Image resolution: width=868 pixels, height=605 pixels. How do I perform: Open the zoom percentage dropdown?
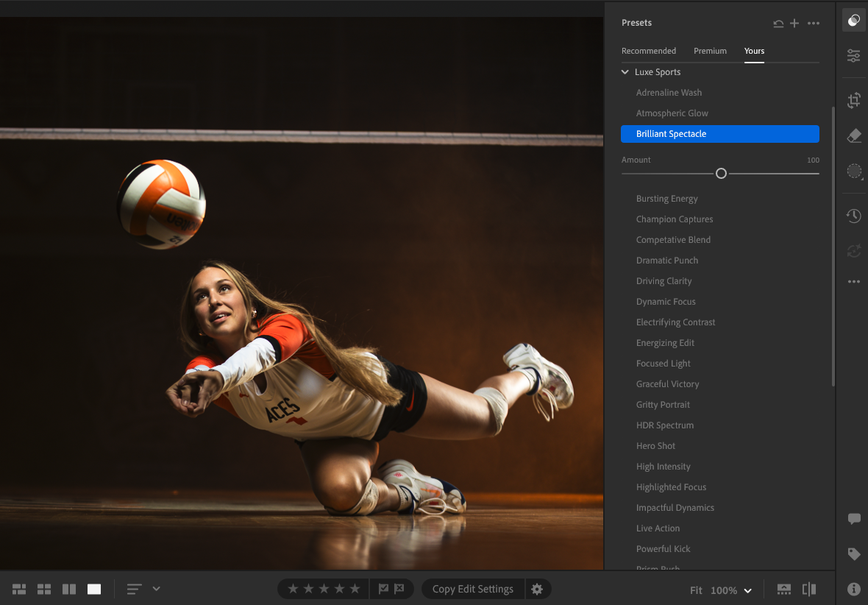747,590
